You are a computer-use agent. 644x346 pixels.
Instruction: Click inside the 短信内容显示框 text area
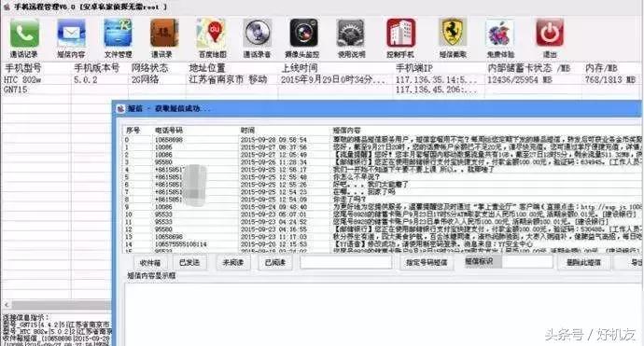click(x=382, y=314)
